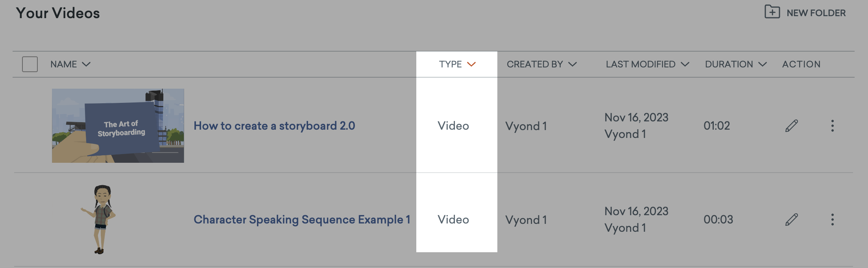Viewport: 868px width, 268px height.
Task: Click pencil icon for Character Speaking Sequence
Action: tap(792, 220)
